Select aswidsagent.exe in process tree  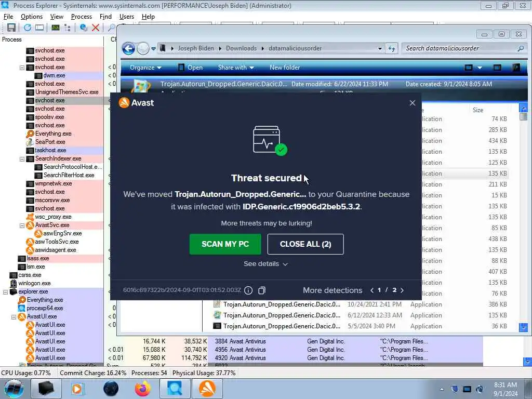point(55,250)
